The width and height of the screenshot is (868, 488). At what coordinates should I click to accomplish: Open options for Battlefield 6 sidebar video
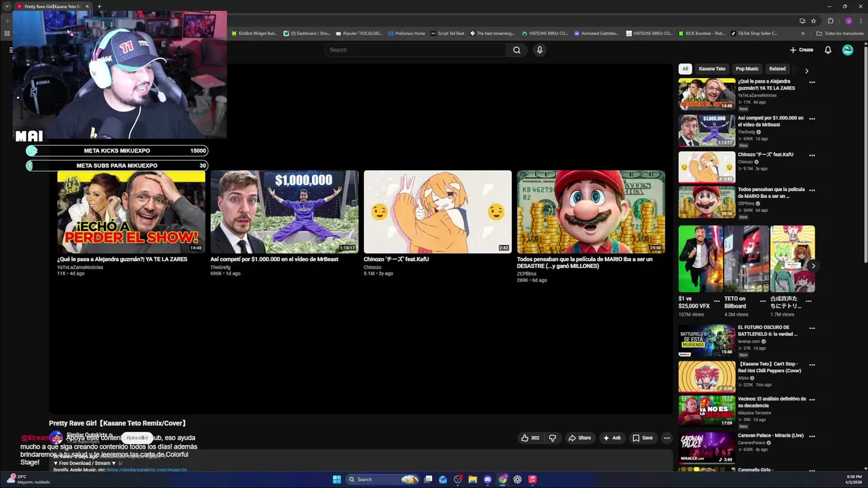point(812,328)
